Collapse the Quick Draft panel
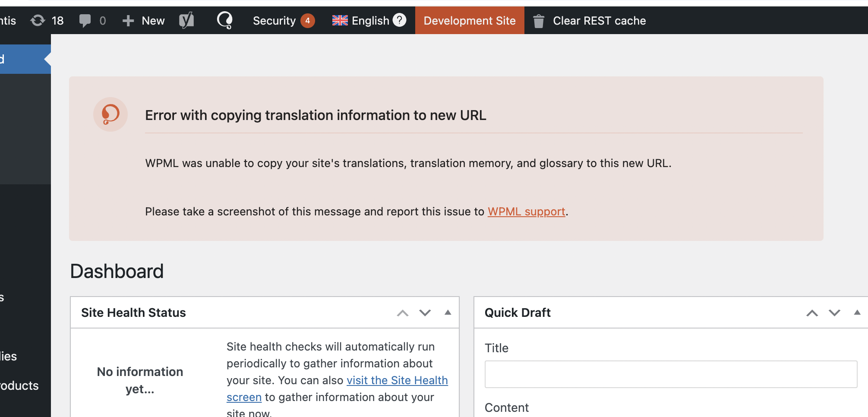 (857, 313)
